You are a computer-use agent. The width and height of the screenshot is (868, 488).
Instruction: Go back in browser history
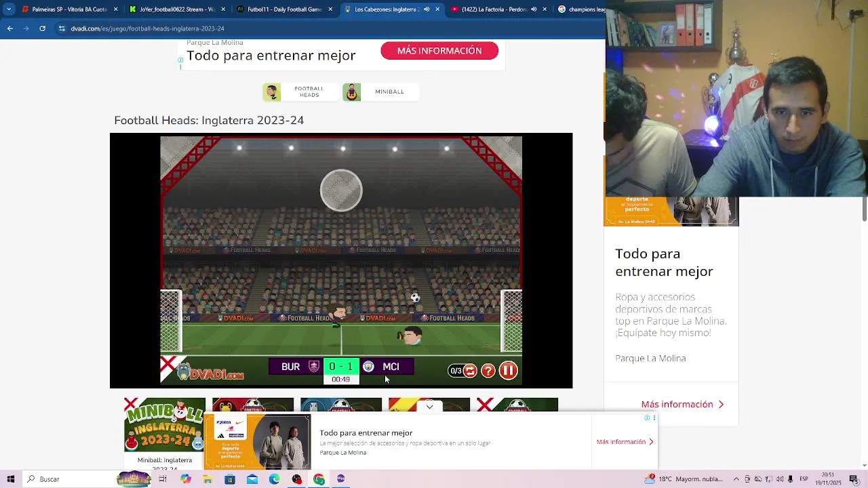[10, 28]
